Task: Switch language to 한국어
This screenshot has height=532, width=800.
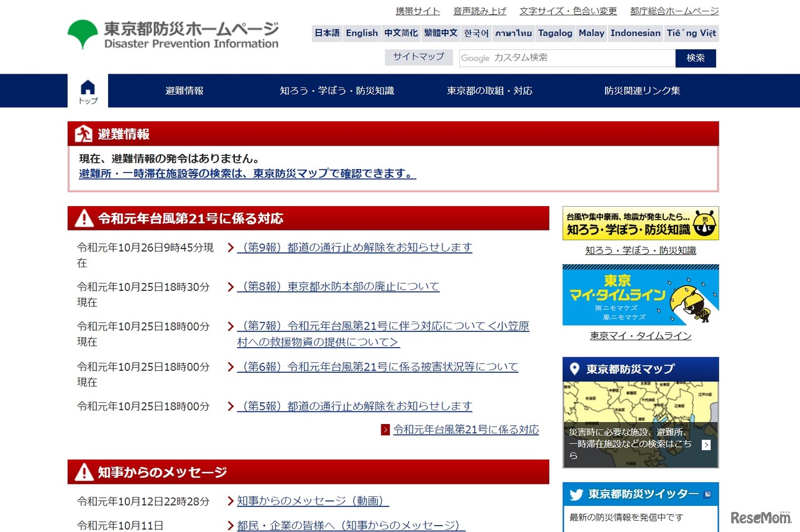Action: [476, 33]
